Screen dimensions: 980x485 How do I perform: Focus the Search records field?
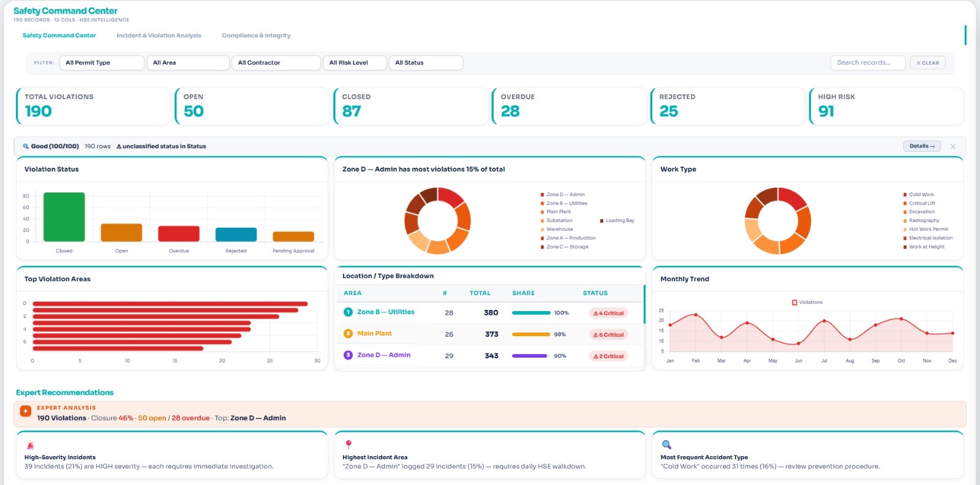(x=869, y=62)
